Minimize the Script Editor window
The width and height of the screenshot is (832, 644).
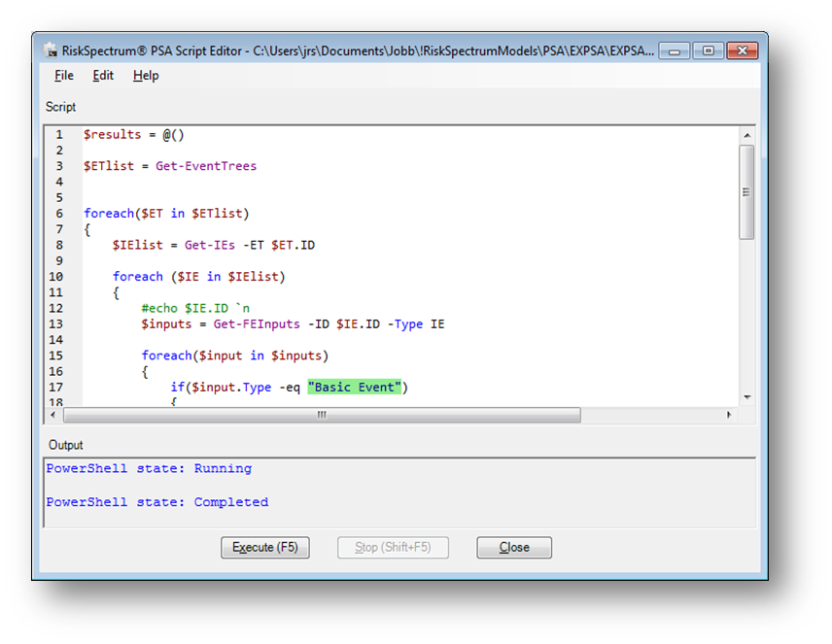pos(675,51)
